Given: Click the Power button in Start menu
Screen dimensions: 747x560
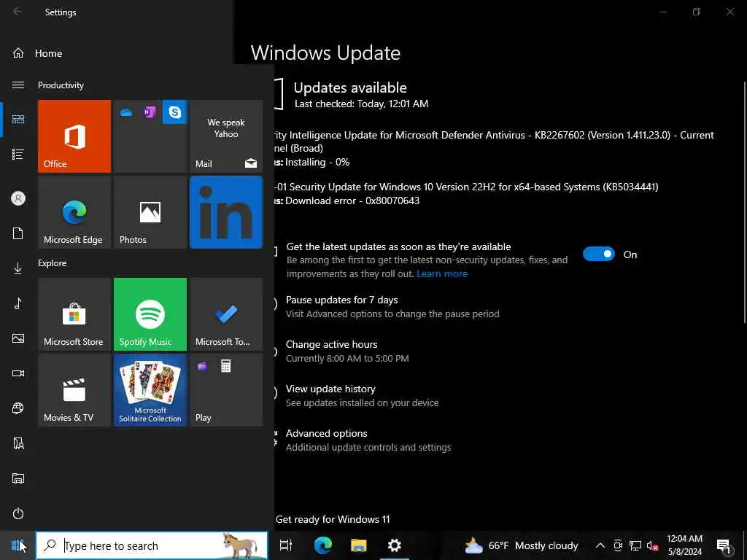Looking at the screenshot, I should coord(18,513).
